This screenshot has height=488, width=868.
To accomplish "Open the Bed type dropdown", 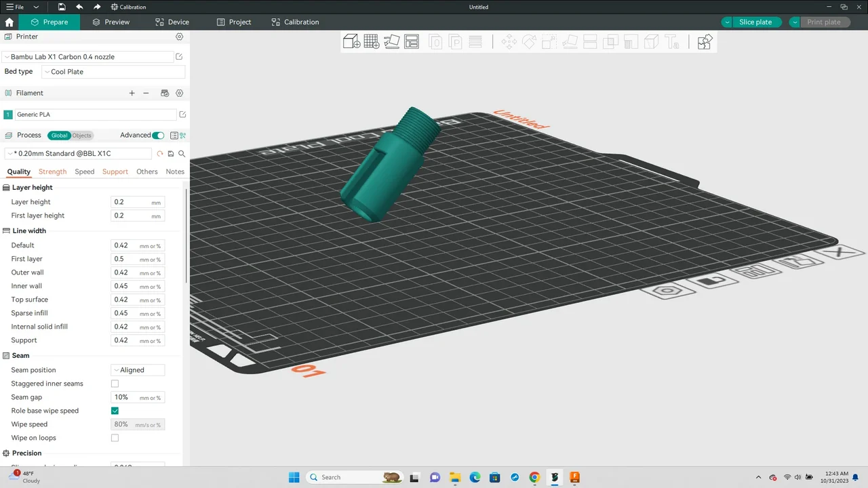I will tap(113, 72).
